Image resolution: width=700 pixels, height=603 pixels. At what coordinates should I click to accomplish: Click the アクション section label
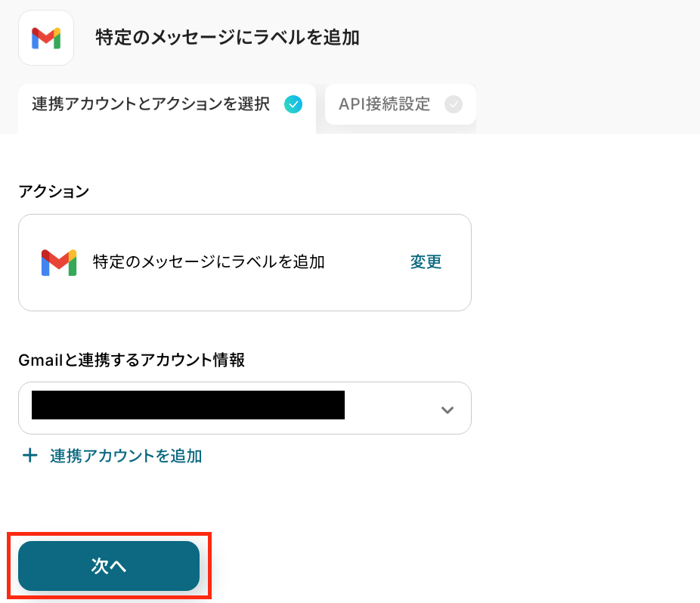click(54, 191)
